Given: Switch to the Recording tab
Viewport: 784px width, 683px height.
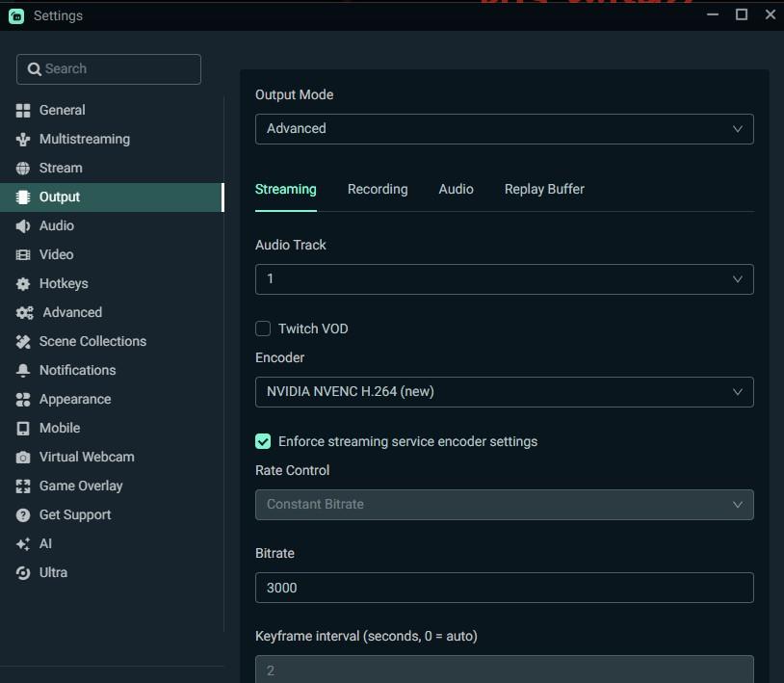Looking at the screenshot, I should pos(378,190).
